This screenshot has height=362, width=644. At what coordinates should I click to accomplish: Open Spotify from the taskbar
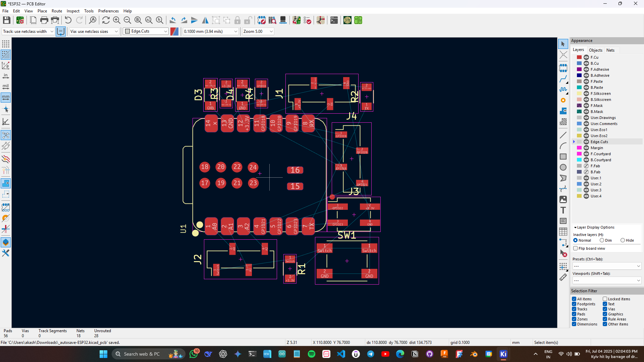311,354
